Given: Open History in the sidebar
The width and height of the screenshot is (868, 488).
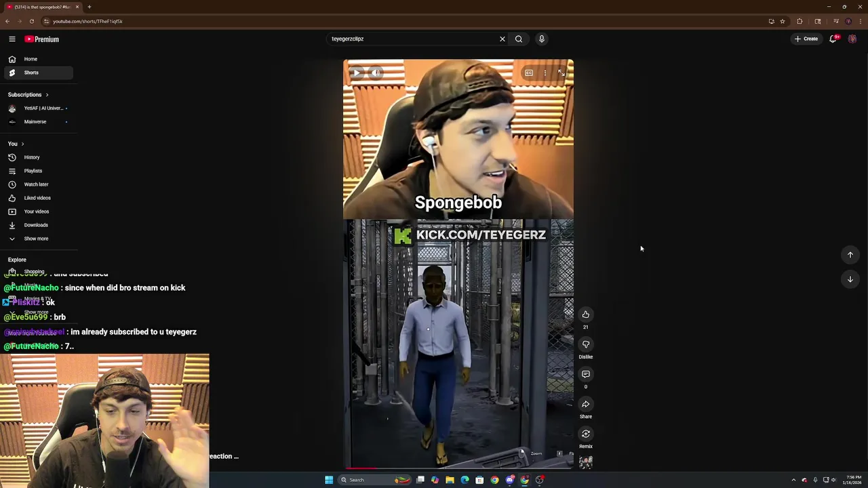Looking at the screenshot, I should [x=38, y=157].
